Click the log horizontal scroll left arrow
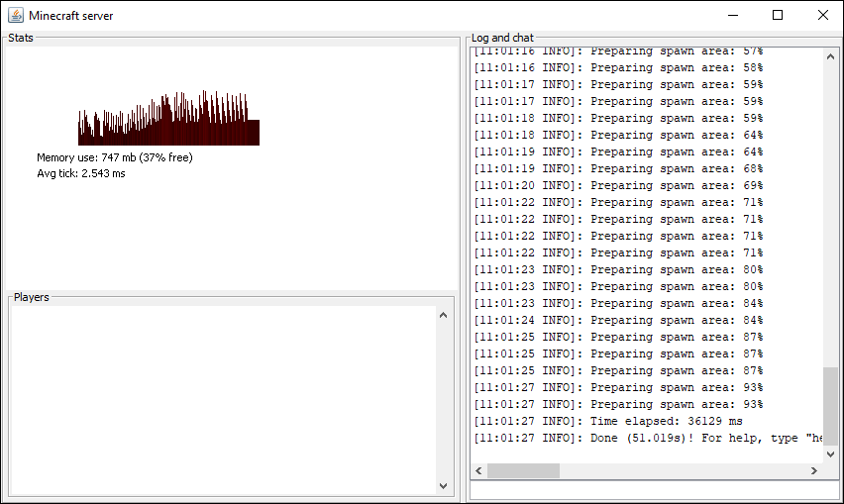The width and height of the screenshot is (844, 504). click(478, 470)
